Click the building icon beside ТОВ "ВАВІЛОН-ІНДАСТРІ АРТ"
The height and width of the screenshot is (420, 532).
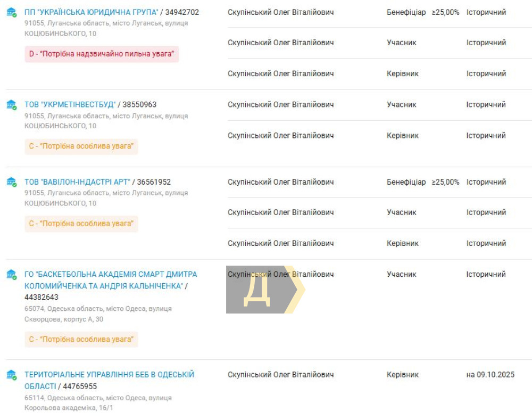tap(11, 182)
